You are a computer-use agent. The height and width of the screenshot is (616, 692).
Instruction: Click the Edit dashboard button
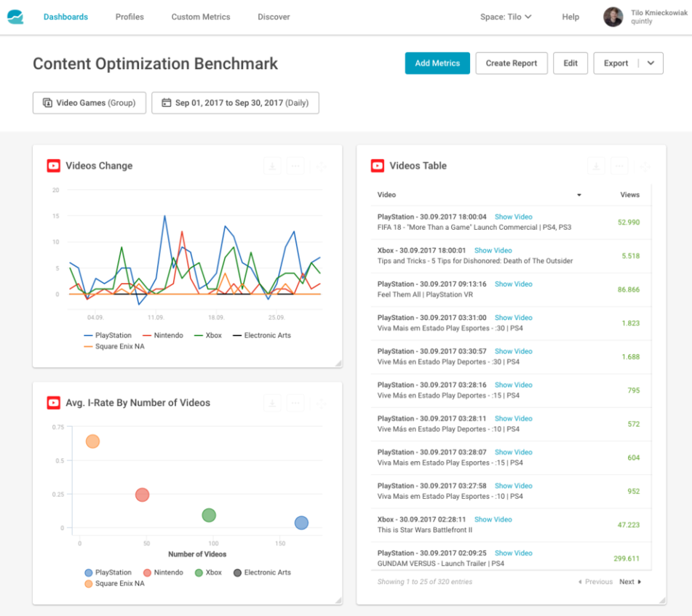(570, 63)
